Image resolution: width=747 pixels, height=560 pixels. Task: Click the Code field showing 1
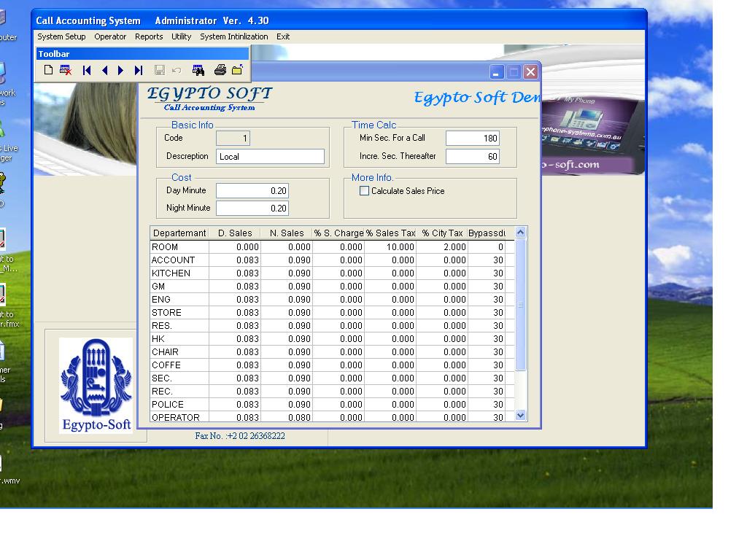pos(233,138)
